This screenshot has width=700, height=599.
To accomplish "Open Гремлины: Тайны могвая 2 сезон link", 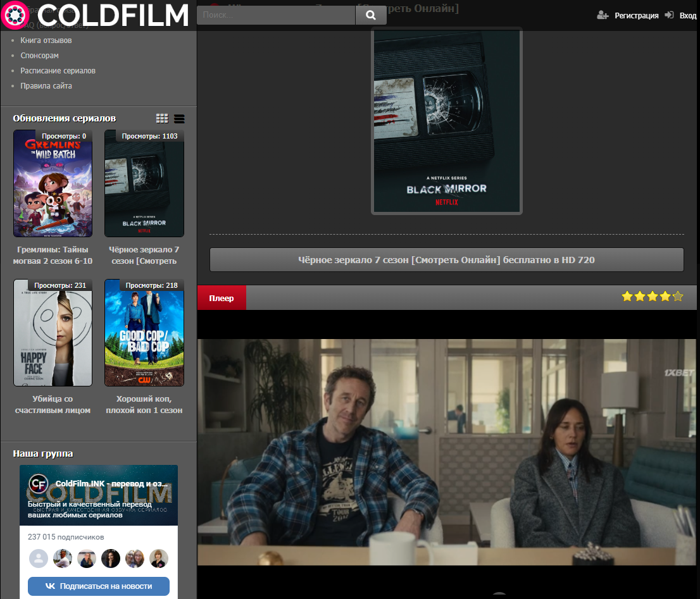I will coord(53,255).
